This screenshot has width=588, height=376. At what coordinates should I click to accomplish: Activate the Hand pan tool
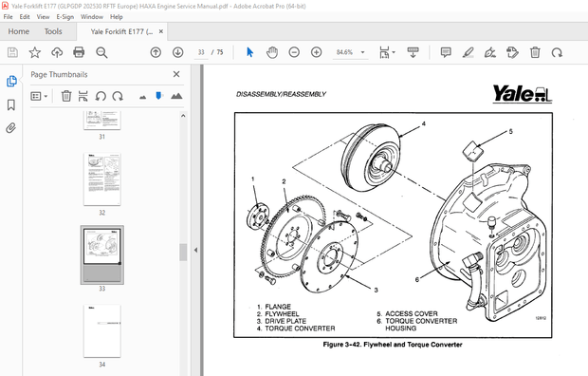(272, 52)
